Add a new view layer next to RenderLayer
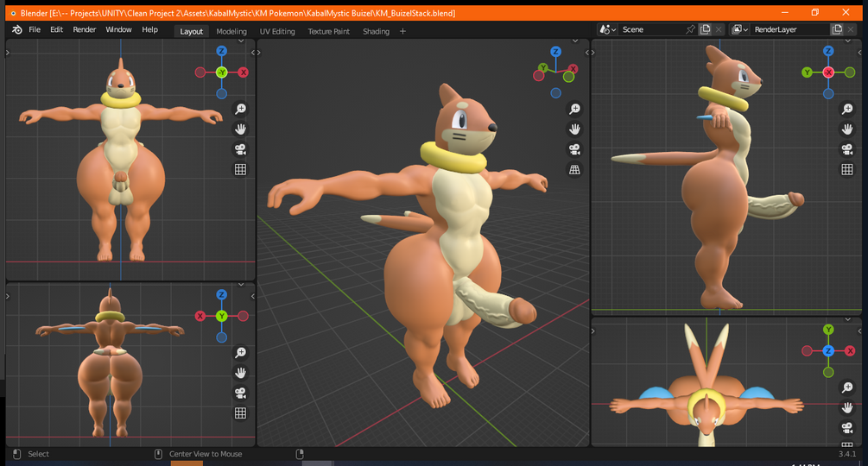This screenshot has height=466, width=868. 837,30
